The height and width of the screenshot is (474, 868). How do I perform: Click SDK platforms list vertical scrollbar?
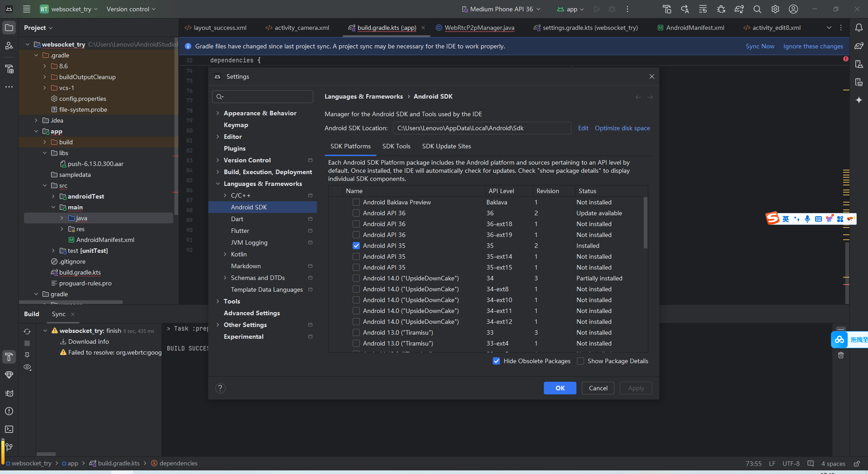click(x=645, y=223)
